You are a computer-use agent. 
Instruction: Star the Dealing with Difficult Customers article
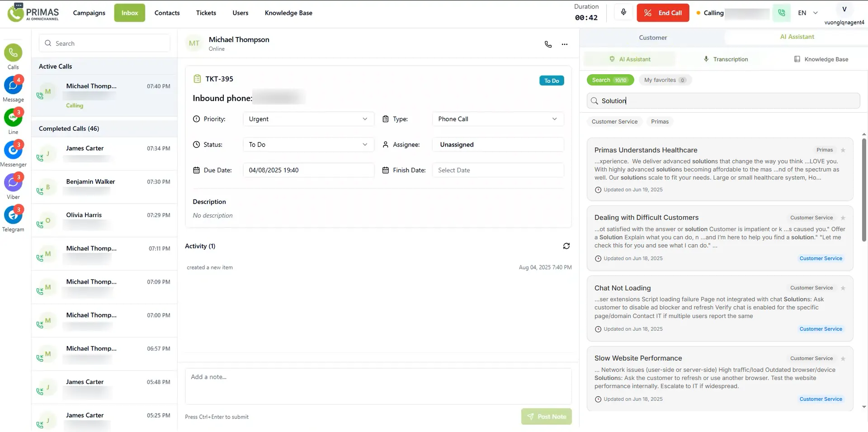pos(843,218)
